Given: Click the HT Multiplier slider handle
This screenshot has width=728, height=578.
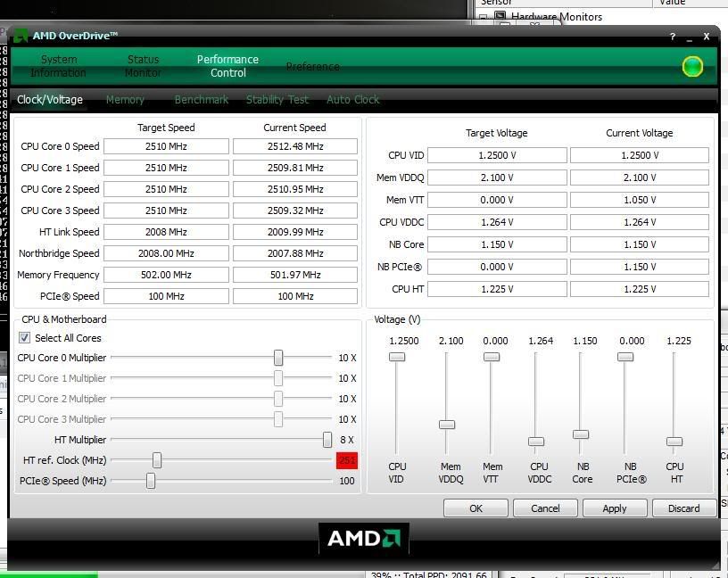Looking at the screenshot, I should pyautogui.click(x=327, y=439).
